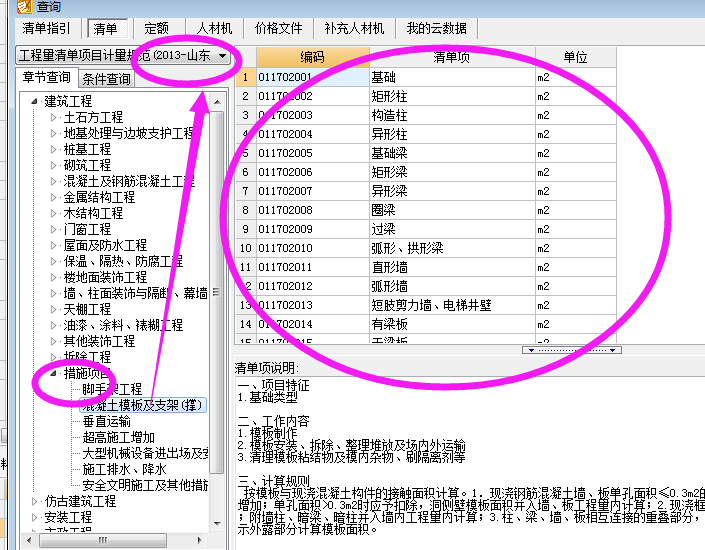
Task: Select 油漆、涂料、裱糊工程 in tree
Action: tap(123, 325)
